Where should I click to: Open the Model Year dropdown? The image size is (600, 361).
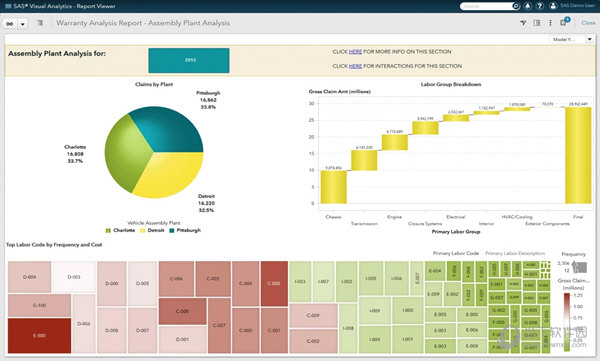(x=571, y=39)
